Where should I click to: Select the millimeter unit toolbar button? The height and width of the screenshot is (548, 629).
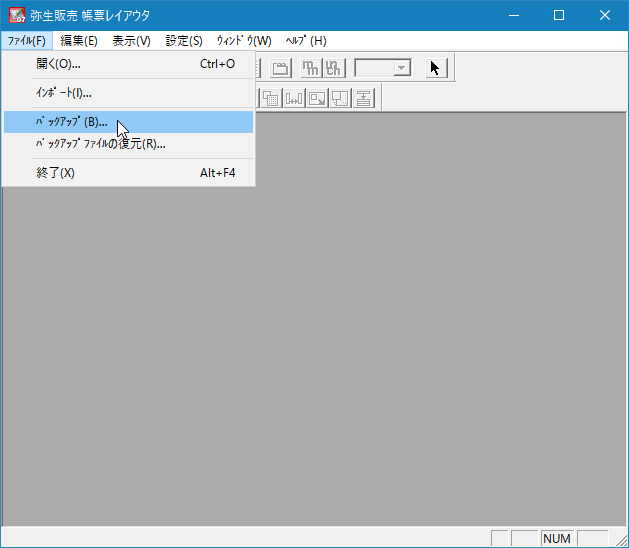click(x=311, y=68)
